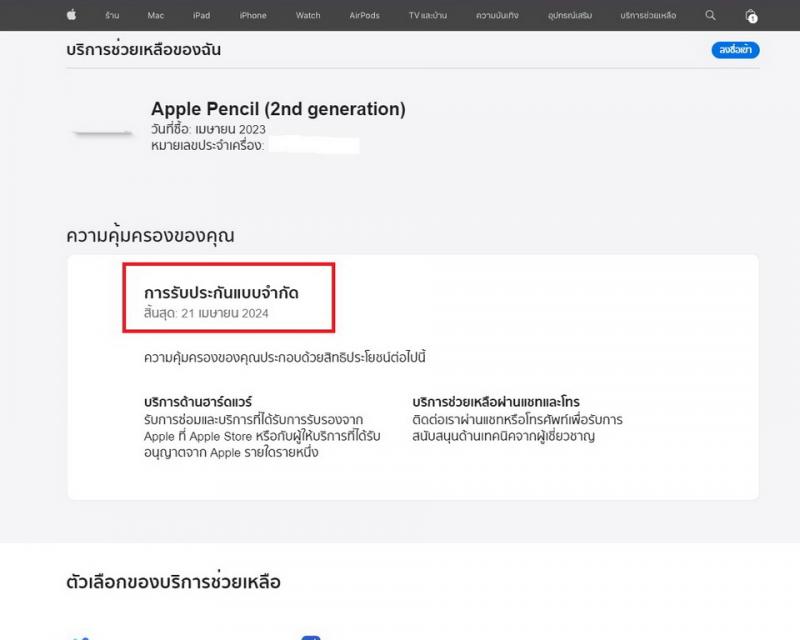This screenshot has width=800, height=640.
Task: Open the Watch navigation item
Action: [x=308, y=15]
